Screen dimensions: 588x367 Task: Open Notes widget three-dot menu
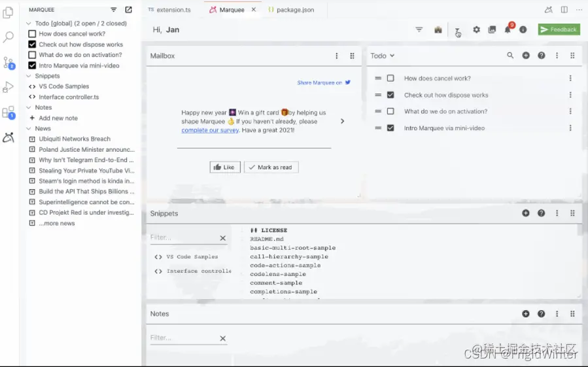pos(557,314)
